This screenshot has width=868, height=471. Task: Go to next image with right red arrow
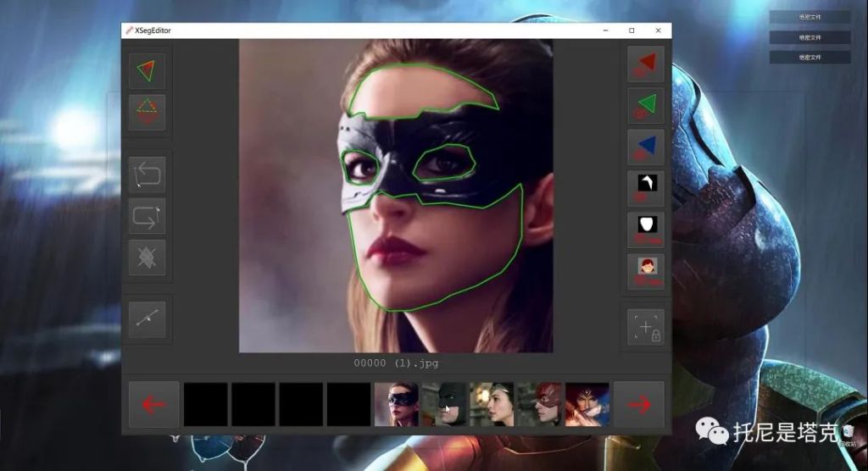pyautogui.click(x=639, y=405)
